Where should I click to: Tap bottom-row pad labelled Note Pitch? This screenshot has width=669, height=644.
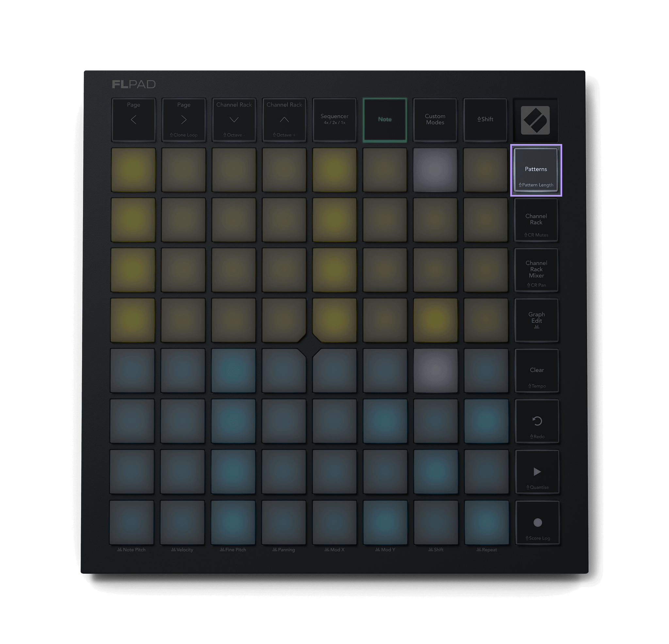coord(131,522)
